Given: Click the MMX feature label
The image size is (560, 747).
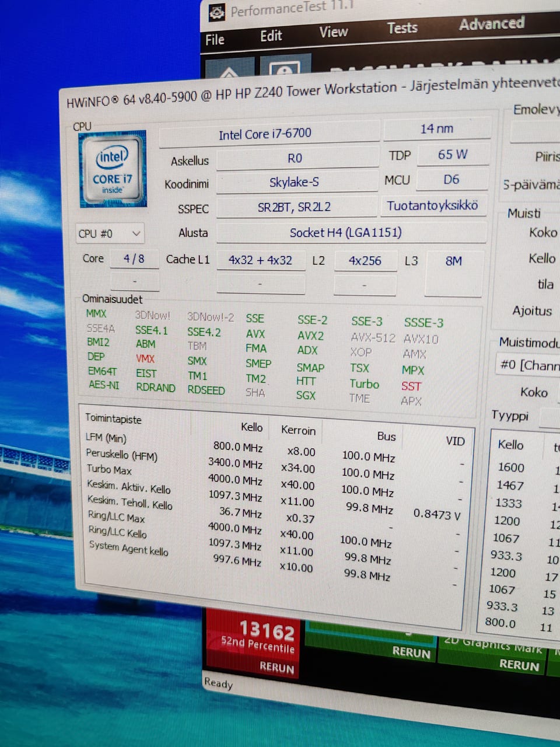Looking at the screenshot, I should tap(96, 313).
